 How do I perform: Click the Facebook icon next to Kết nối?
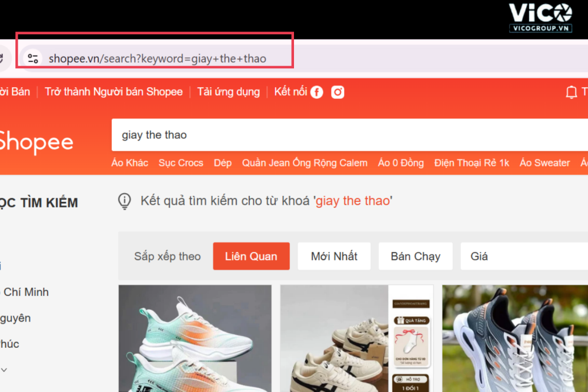click(x=317, y=92)
